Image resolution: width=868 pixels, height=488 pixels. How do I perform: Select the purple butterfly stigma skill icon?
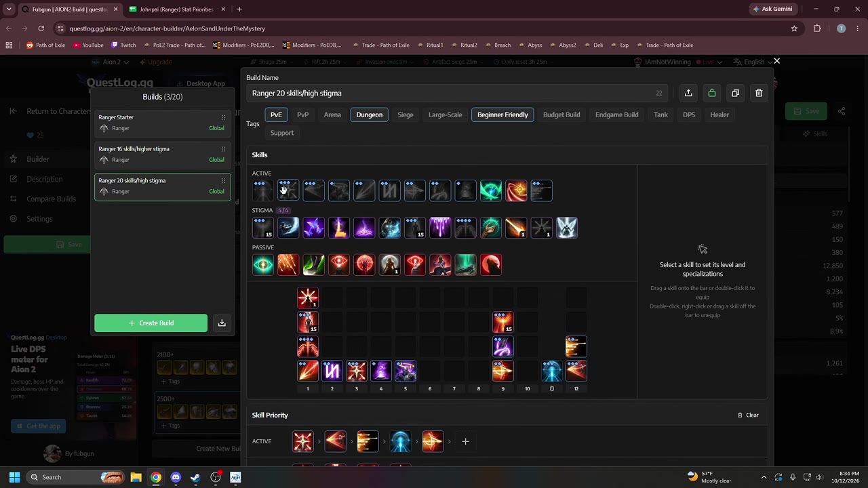(x=313, y=228)
